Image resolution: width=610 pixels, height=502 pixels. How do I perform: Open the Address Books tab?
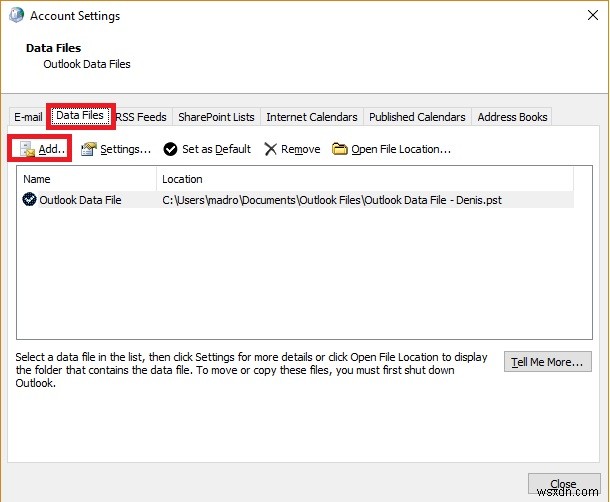(512, 117)
